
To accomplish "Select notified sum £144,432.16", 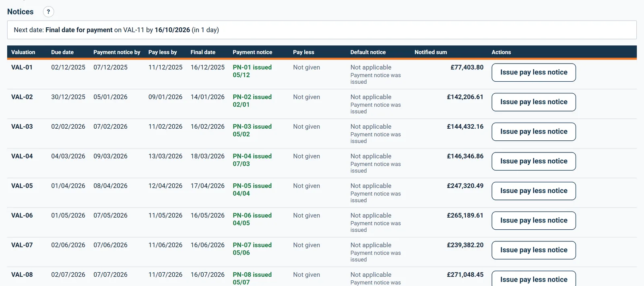I will point(465,126).
